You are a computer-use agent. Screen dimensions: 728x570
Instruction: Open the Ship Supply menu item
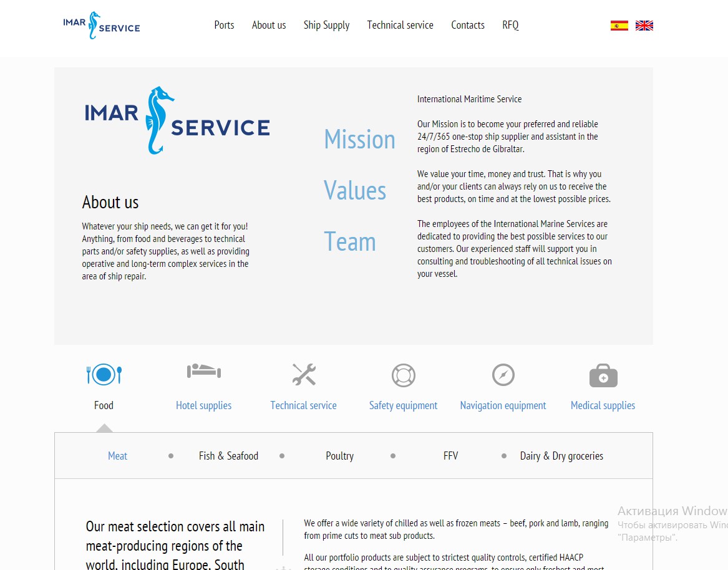click(x=326, y=25)
